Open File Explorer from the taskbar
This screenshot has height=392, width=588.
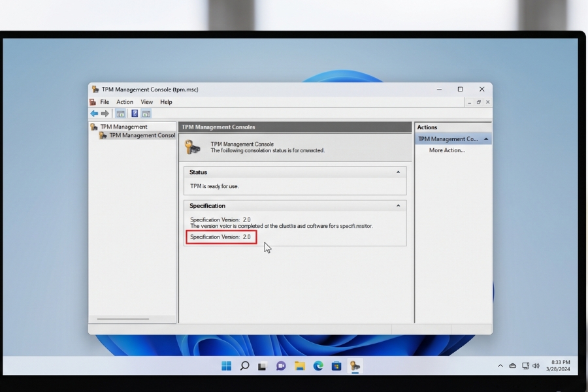(x=300, y=366)
